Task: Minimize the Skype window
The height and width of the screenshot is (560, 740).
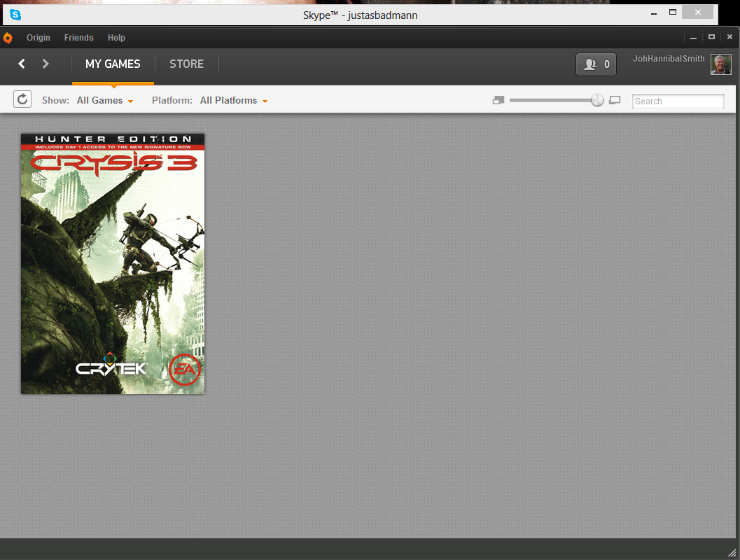Action: click(x=654, y=14)
